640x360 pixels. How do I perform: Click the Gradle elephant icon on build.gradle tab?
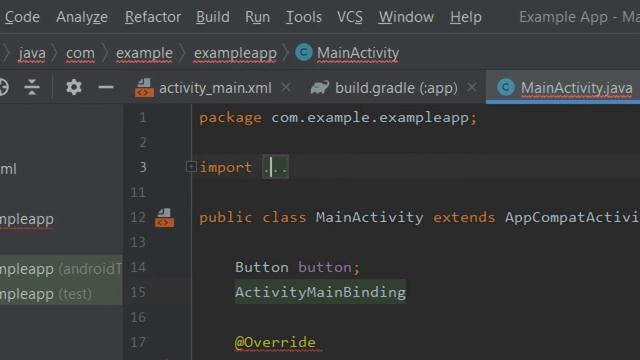[x=320, y=88]
